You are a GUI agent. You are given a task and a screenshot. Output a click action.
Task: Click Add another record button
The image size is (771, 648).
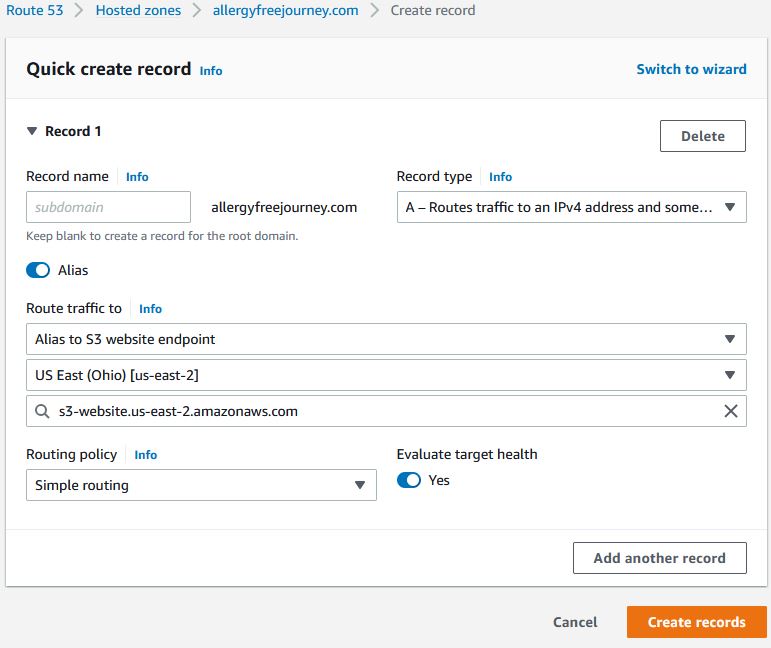659,558
